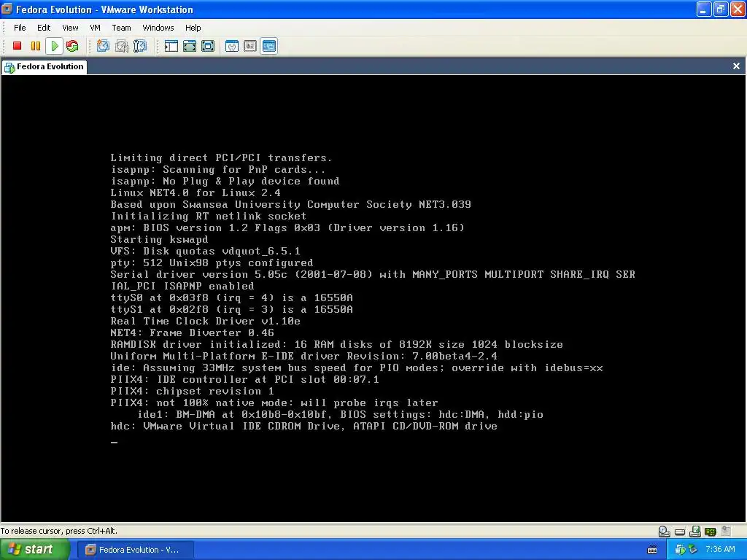Suspend the VM with the pause icon

(x=35, y=46)
